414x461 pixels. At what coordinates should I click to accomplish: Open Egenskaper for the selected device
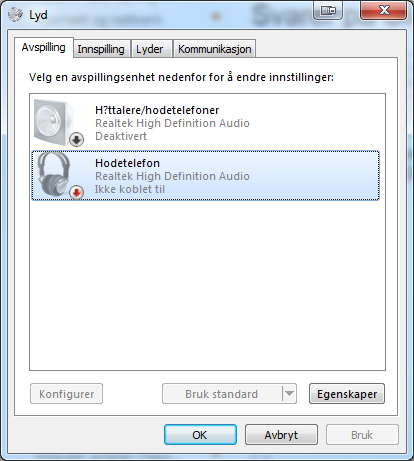(347, 394)
